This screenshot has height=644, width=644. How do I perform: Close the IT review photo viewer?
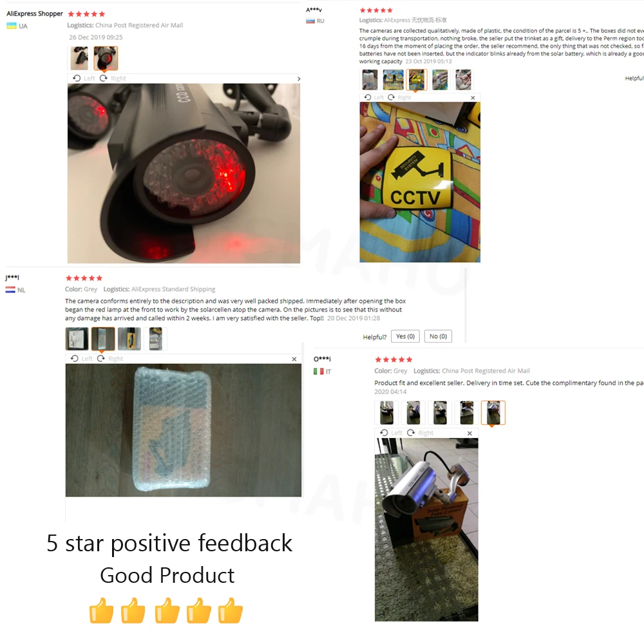[469, 433]
